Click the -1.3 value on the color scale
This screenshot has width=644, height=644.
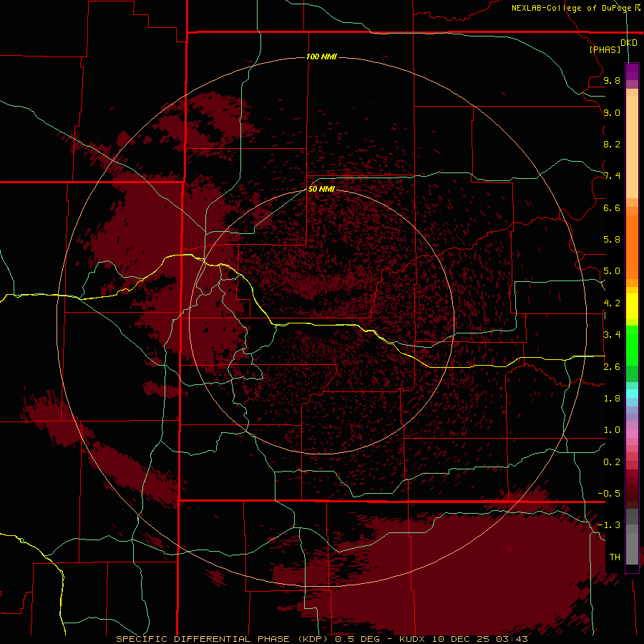[x=609, y=525]
